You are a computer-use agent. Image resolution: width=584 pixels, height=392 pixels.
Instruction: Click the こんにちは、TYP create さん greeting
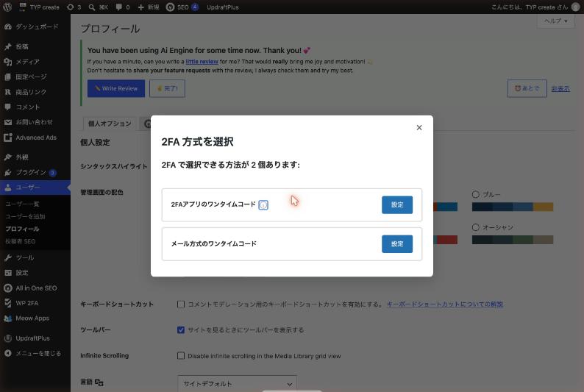point(530,7)
